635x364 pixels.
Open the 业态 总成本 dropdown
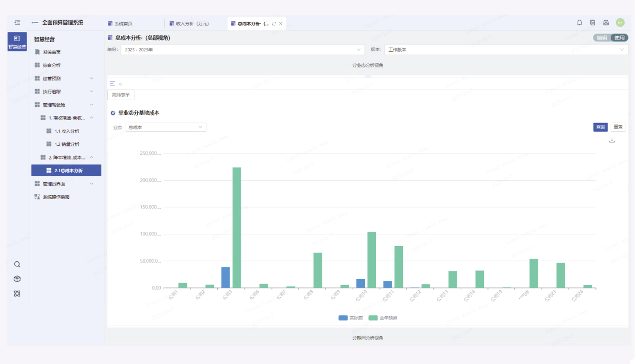tap(166, 127)
